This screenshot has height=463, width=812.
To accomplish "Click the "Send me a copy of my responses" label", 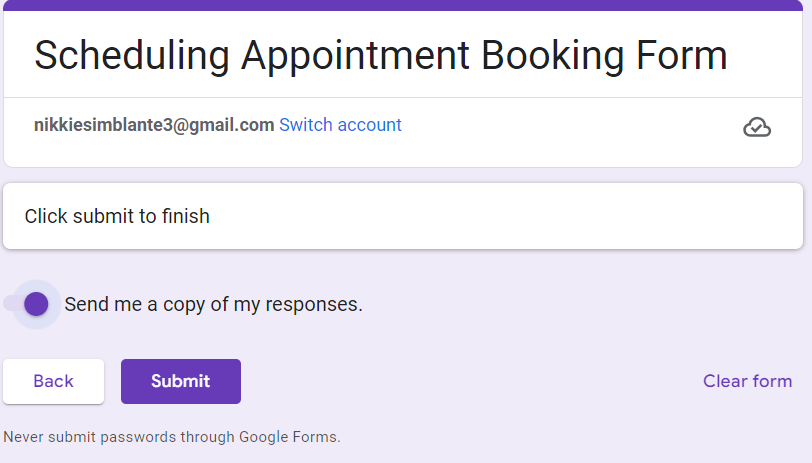I will click(213, 304).
